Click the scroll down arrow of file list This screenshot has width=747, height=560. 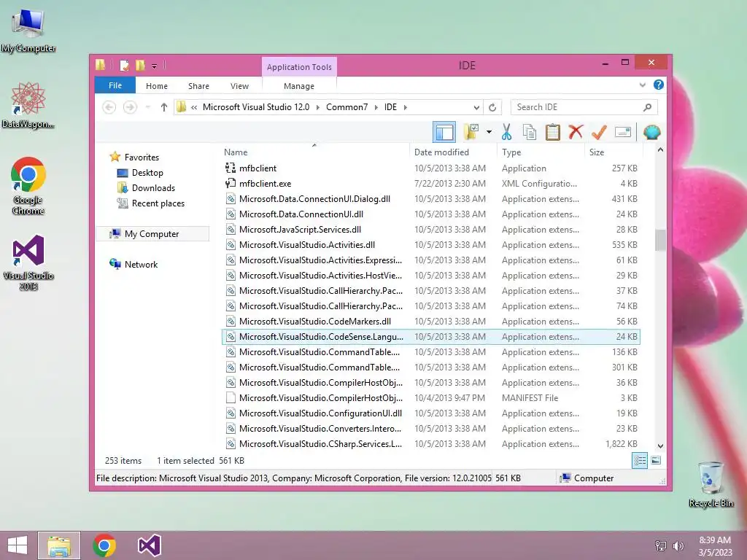point(660,446)
